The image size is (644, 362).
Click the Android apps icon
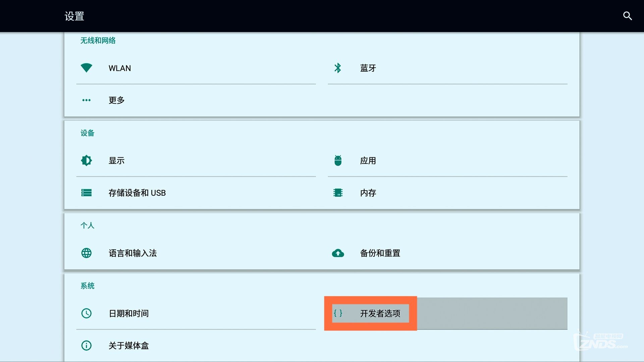tap(338, 161)
